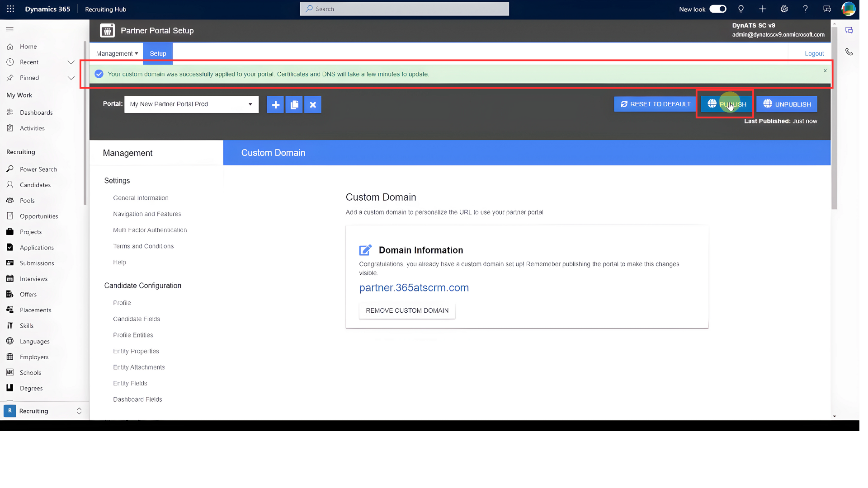868x488 pixels.
Task: Click the main page vertical scrollbar
Action: click(x=834, y=118)
